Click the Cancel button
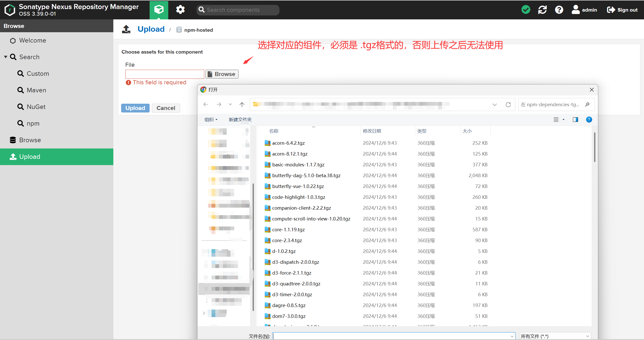This screenshot has height=340, width=644. point(166,108)
